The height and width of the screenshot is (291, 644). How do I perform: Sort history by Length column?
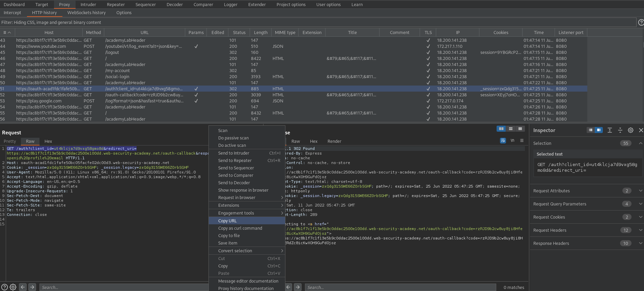(260, 32)
